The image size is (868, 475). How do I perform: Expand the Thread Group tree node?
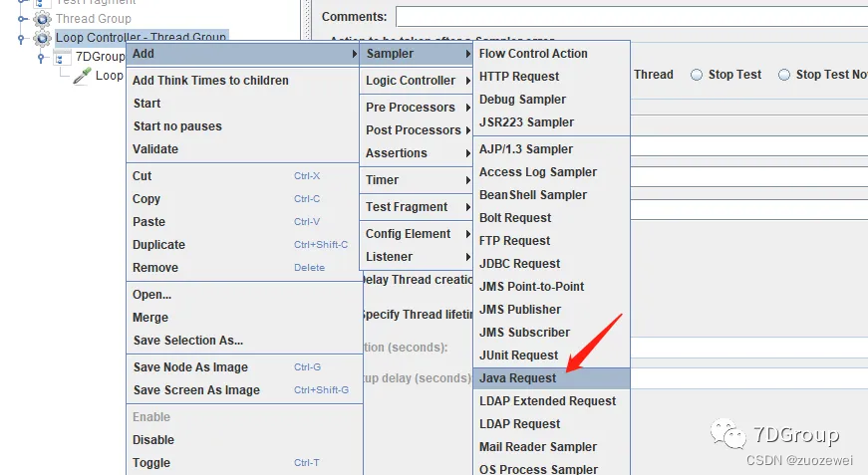(x=22, y=19)
